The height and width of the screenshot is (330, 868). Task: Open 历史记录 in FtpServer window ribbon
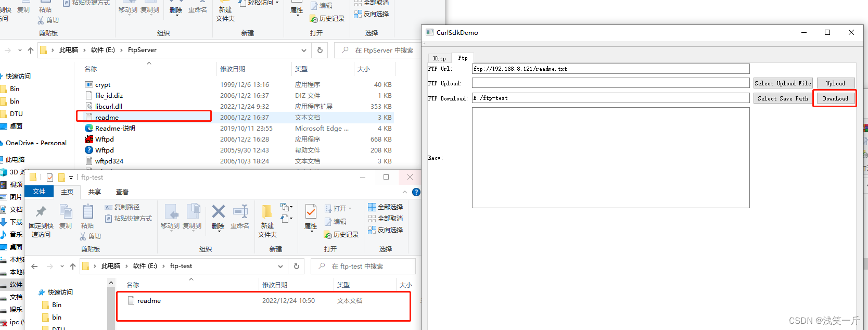coord(327,19)
